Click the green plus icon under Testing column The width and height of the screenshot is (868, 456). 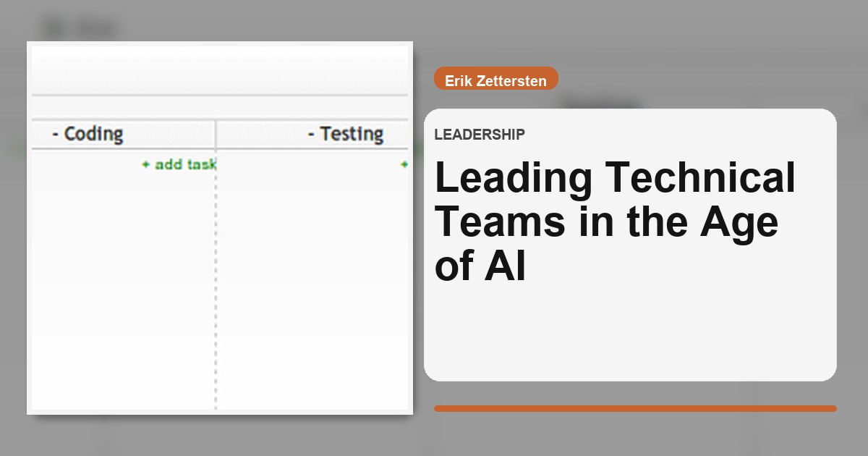click(403, 164)
